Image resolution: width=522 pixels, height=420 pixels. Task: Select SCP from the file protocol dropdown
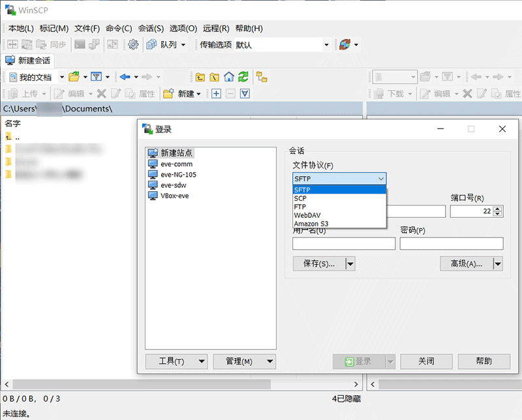(x=312, y=198)
